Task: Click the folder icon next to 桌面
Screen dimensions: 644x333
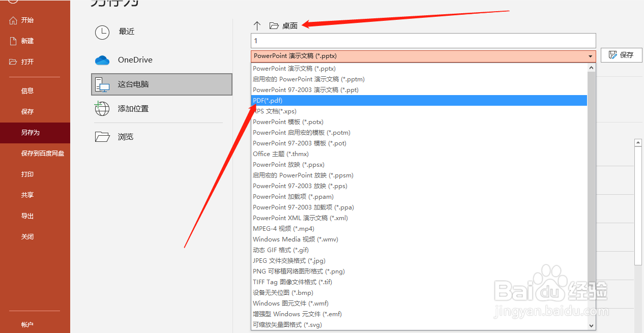Action: pyautogui.click(x=274, y=25)
